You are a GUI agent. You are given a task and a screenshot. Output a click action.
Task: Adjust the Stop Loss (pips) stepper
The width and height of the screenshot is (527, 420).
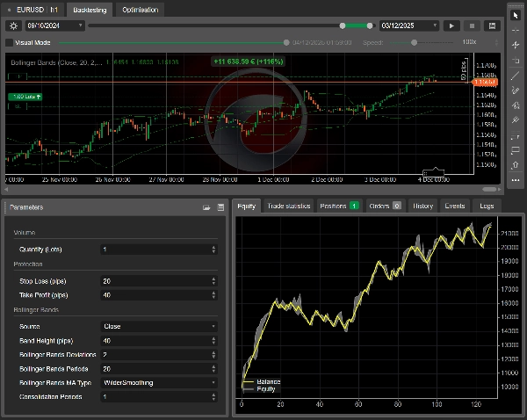pyautogui.click(x=213, y=281)
